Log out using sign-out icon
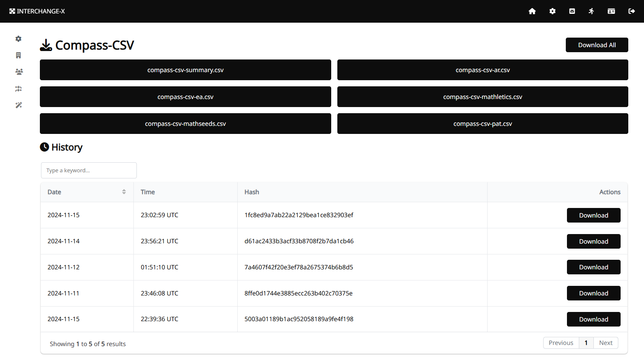This screenshot has width=644, height=358. pos(632,11)
